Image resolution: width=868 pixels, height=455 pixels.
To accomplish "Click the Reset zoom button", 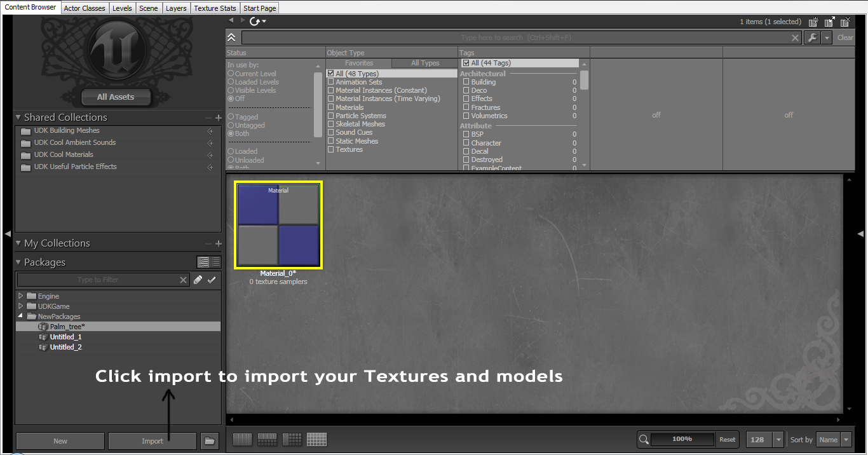I will pos(728,440).
